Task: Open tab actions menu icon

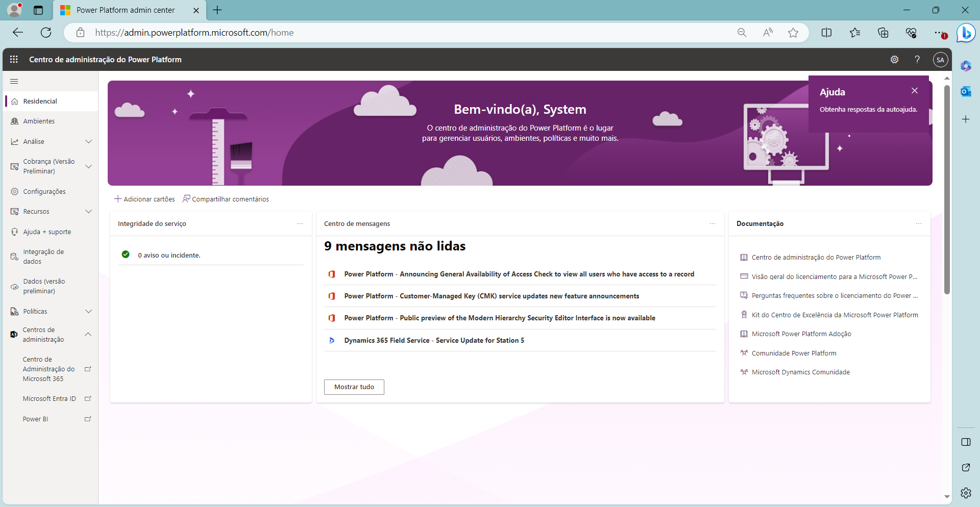Action: (38, 10)
